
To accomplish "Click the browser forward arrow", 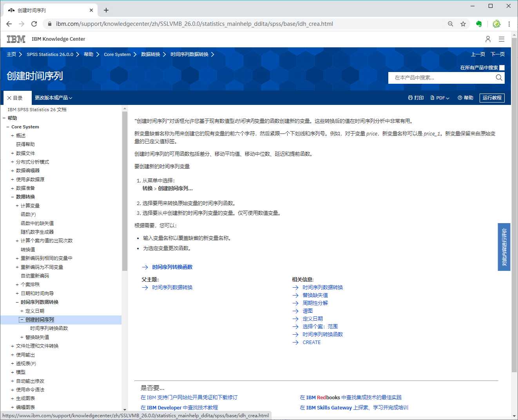I will point(22,24).
